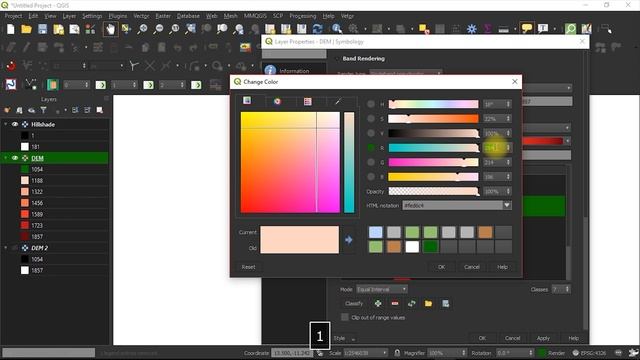Click the Load color map from band icon
This screenshot has width=640, height=360.
point(411,303)
